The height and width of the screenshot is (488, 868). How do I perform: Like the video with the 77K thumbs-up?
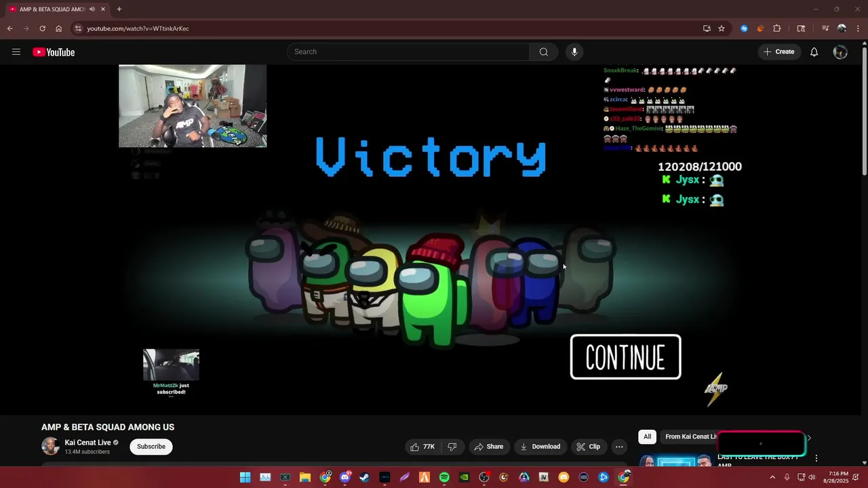(x=422, y=447)
